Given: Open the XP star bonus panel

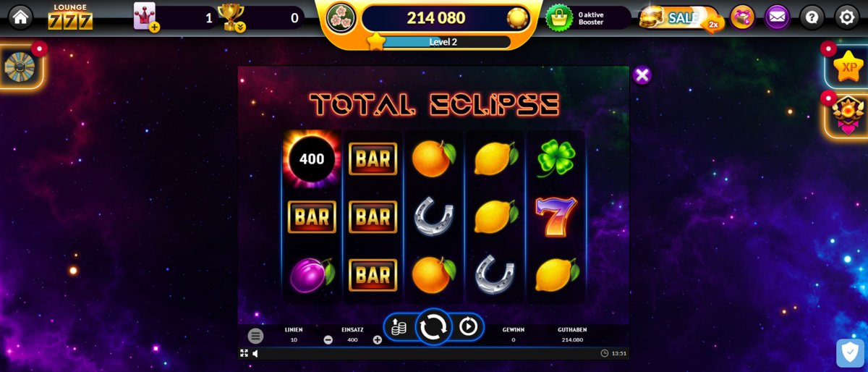Looking at the screenshot, I should 848,67.
